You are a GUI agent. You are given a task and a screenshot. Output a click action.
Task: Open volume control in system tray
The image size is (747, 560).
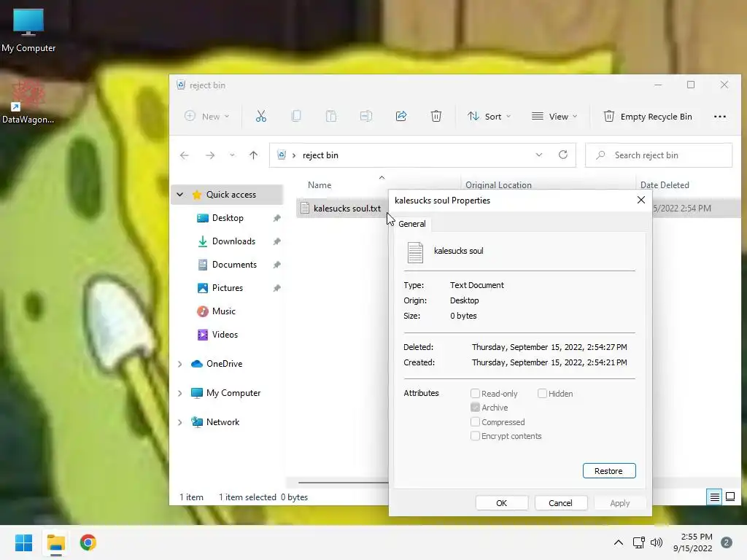tap(657, 542)
